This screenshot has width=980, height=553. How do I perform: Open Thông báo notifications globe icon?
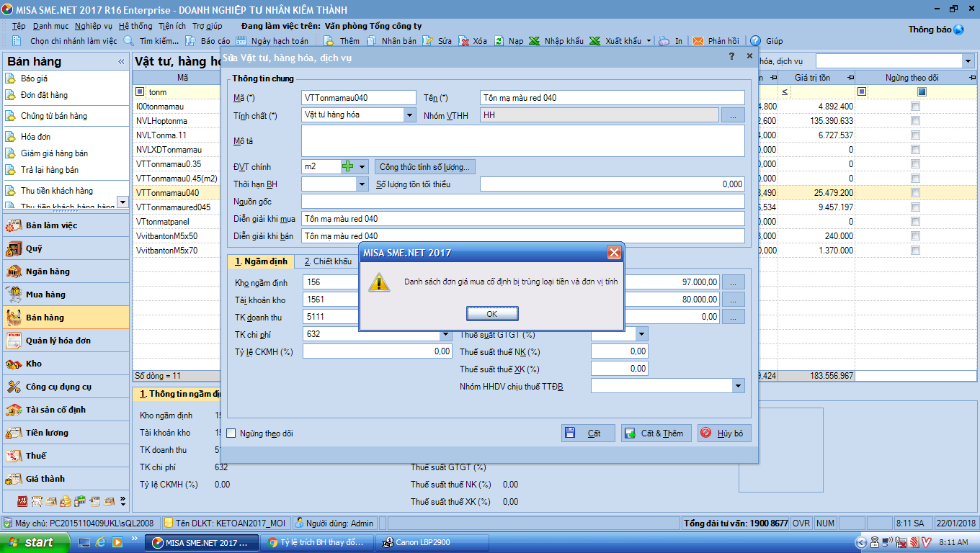click(x=958, y=30)
